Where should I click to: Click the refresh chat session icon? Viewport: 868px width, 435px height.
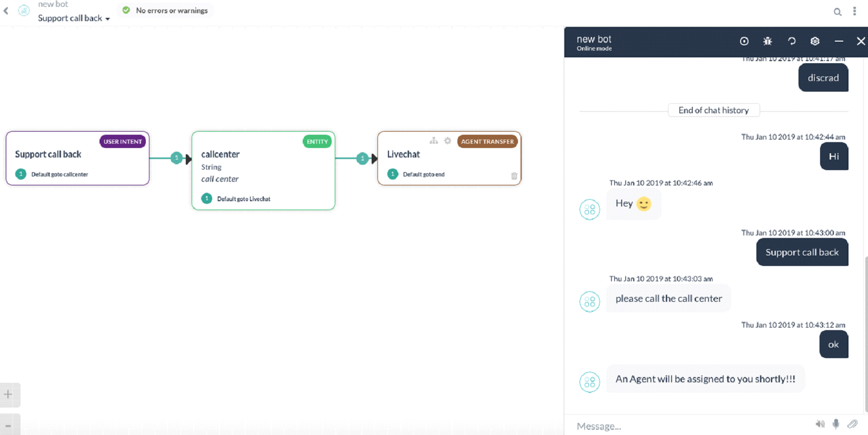click(791, 41)
